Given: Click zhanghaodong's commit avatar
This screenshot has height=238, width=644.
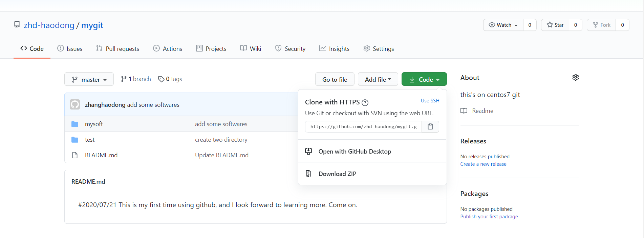Looking at the screenshot, I should 75,104.
